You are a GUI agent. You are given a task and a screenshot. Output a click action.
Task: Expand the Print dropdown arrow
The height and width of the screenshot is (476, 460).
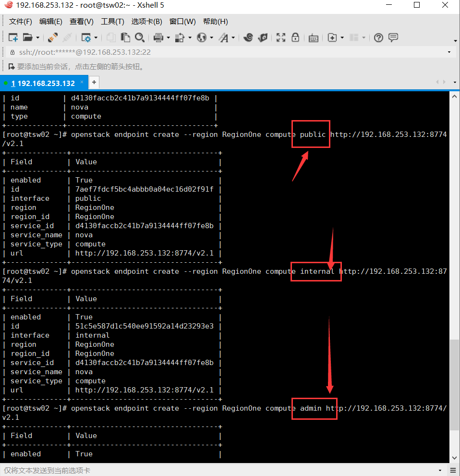[168, 37]
